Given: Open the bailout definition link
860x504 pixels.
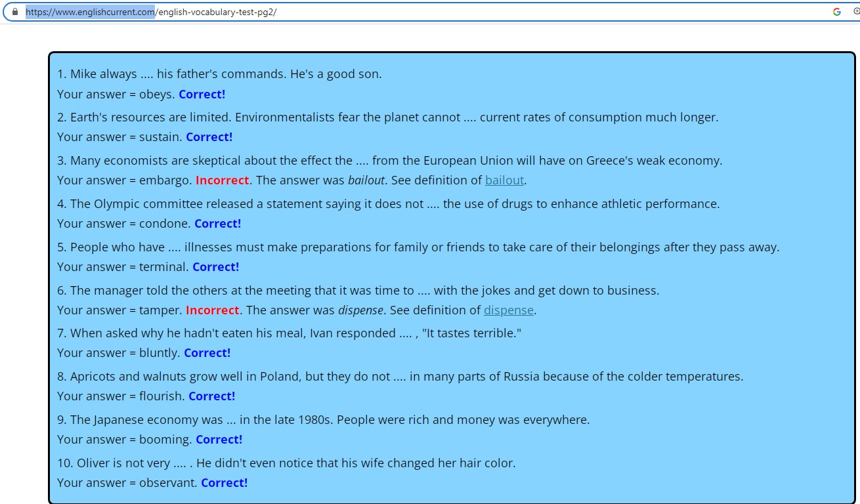Looking at the screenshot, I should tap(504, 180).
